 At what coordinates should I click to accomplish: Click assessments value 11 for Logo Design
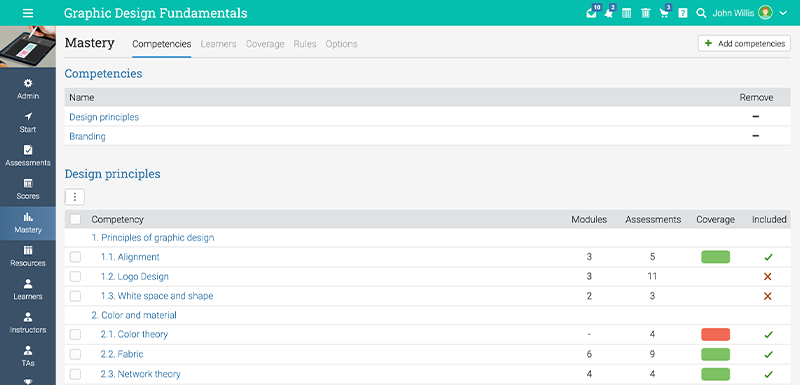652,276
